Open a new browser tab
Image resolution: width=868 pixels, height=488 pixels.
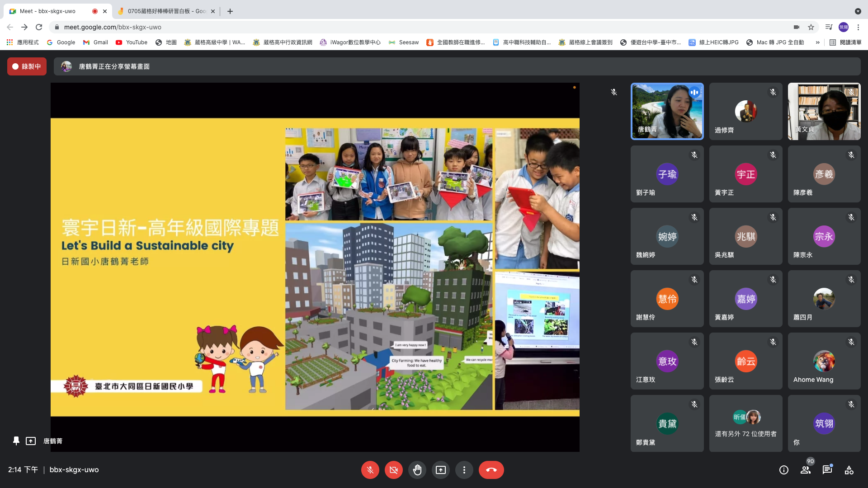(x=230, y=11)
